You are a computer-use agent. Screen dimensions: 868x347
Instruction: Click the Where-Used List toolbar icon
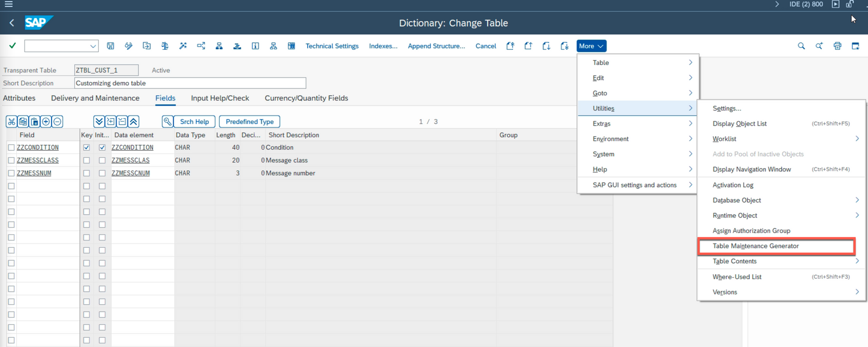tap(201, 46)
